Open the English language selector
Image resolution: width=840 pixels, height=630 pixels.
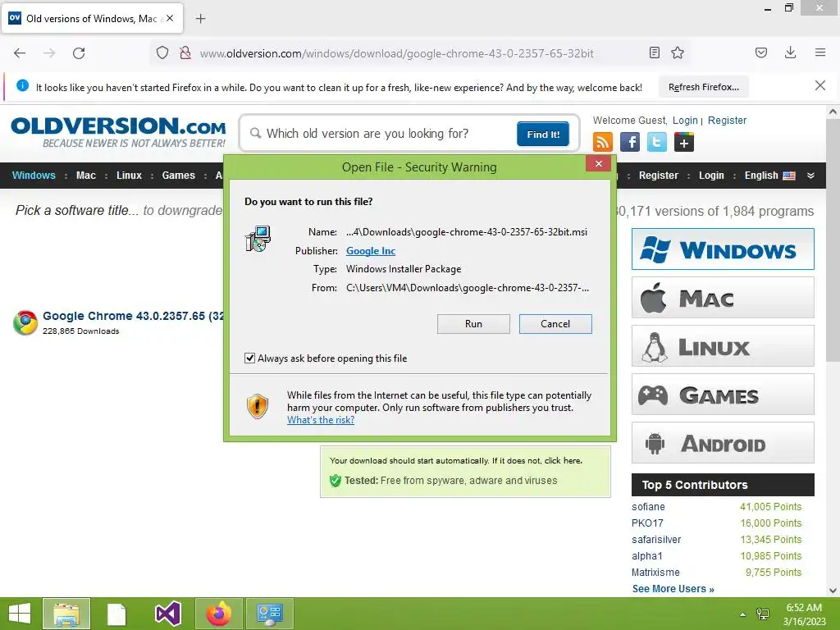(x=769, y=176)
